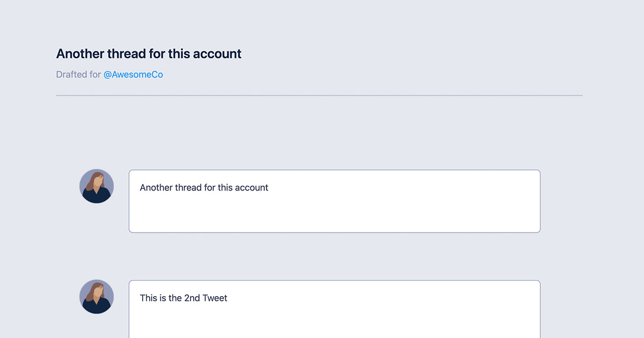Image resolution: width=644 pixels, height=338 pixels.
Task: Click the page heading "Another thread for this account"
Action: point(149,54)
